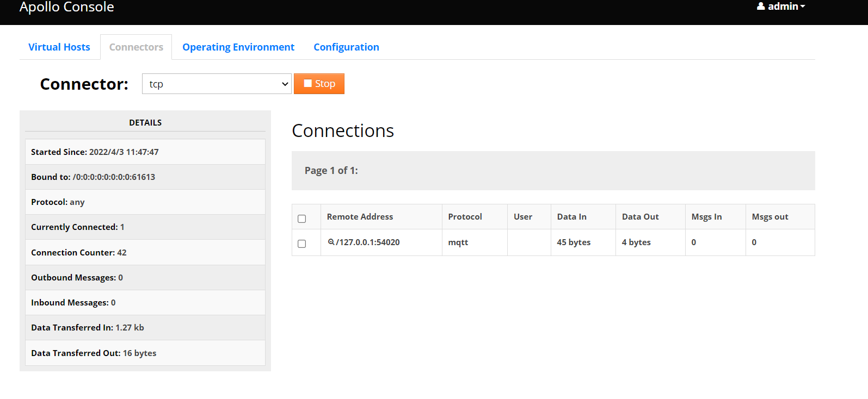The height and width of the screenshot is (399, 868).
Task: Click the DETAILS panel heading
Action: coord(145,123)
